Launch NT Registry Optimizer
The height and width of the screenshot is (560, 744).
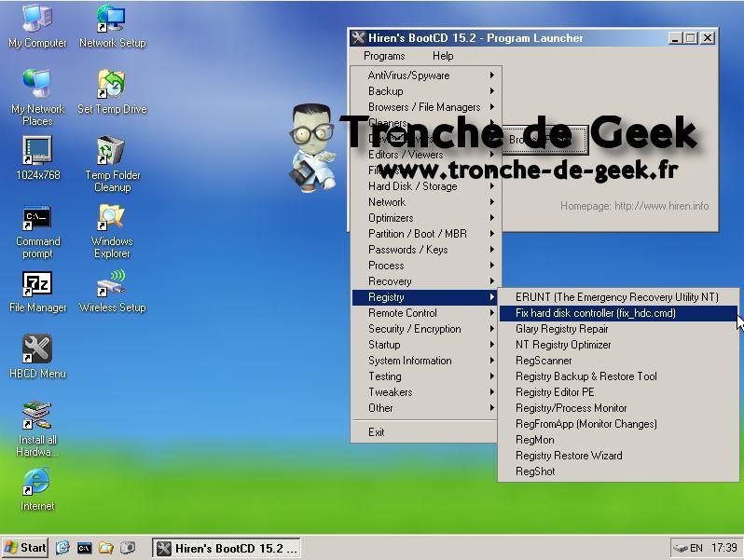618,345
